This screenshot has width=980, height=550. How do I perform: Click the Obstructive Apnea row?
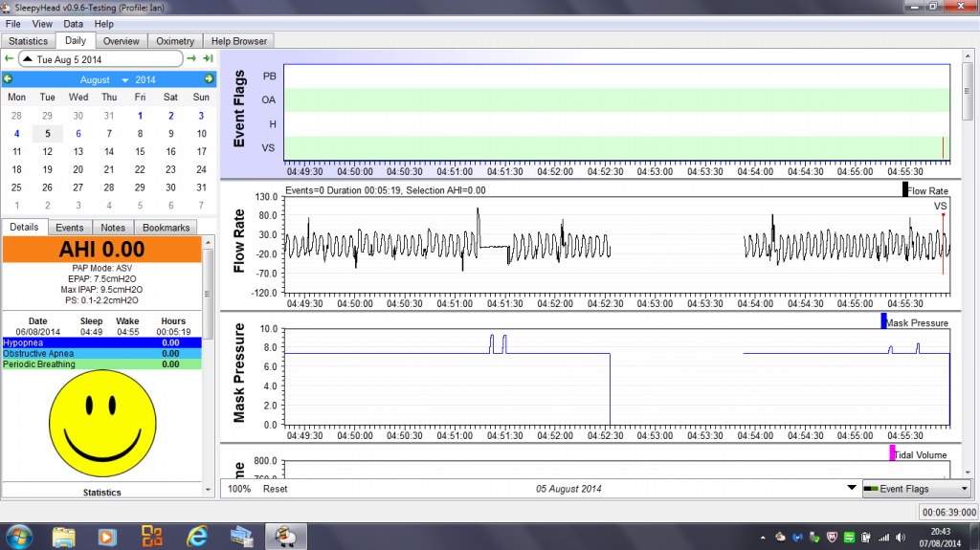click(x=101, y=353)
